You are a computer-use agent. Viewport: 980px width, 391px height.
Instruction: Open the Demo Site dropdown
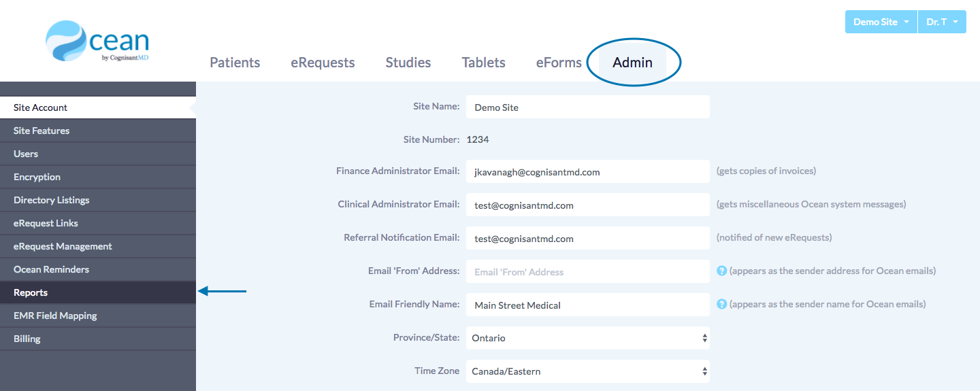tap(881, 22)
